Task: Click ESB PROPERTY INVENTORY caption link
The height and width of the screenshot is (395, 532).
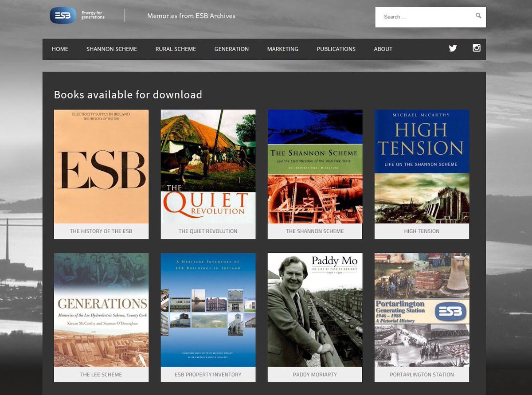Action: pos(208,375)
